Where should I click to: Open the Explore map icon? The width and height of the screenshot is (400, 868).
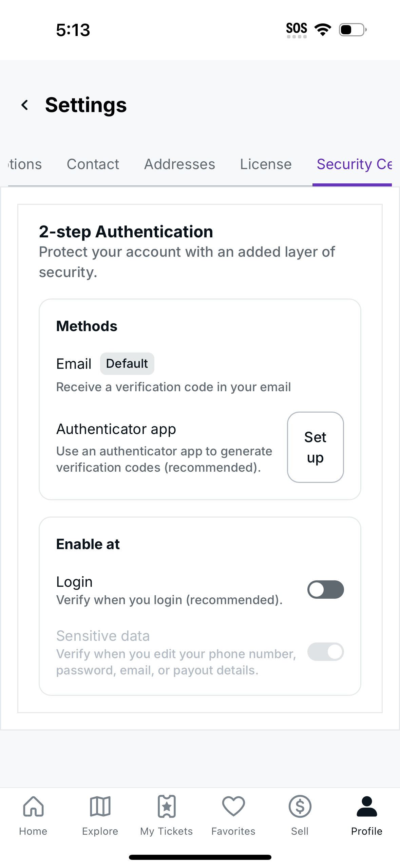pyautogui.click(x=100, y=806)
